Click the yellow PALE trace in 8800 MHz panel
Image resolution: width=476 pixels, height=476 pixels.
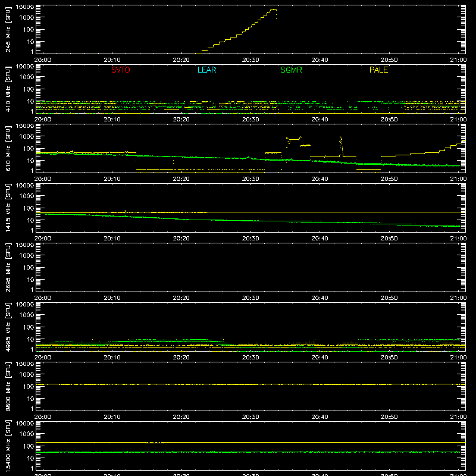[x=250, y=384]
